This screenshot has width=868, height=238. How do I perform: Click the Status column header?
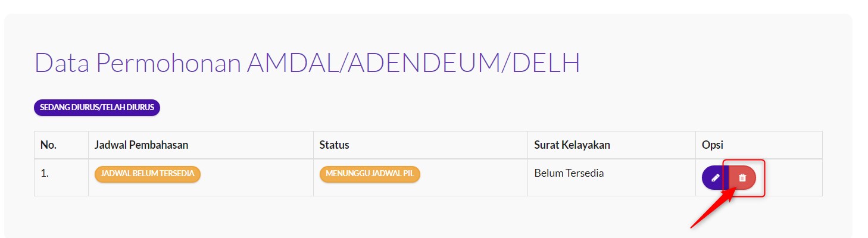pos(334,145)
